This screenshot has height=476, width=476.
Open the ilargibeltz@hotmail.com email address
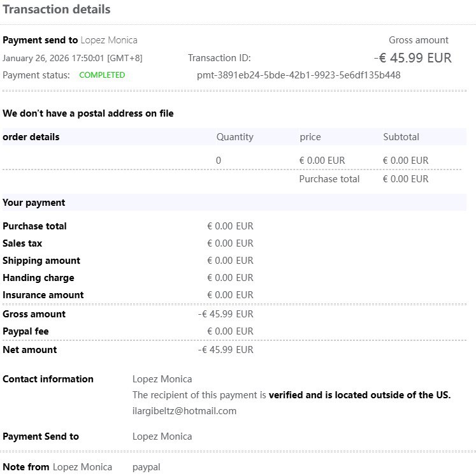(184, 411)
